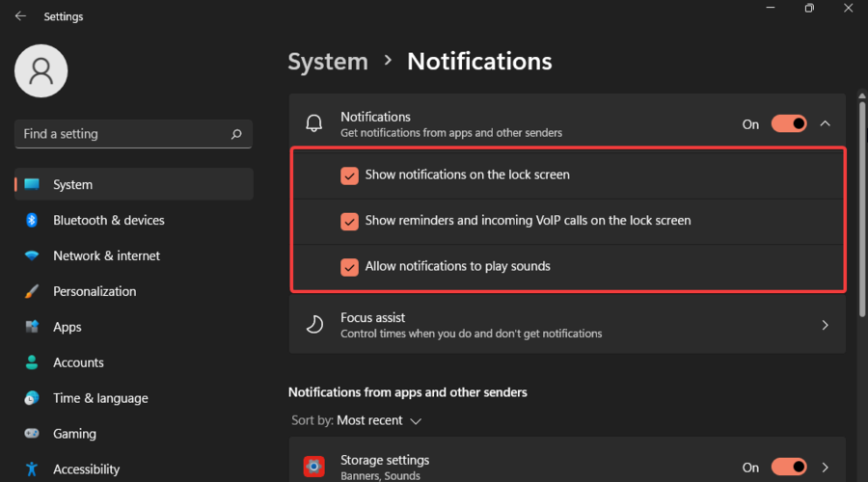
Task: Click the Accessibility figure icon
Action: click(32, 469)
